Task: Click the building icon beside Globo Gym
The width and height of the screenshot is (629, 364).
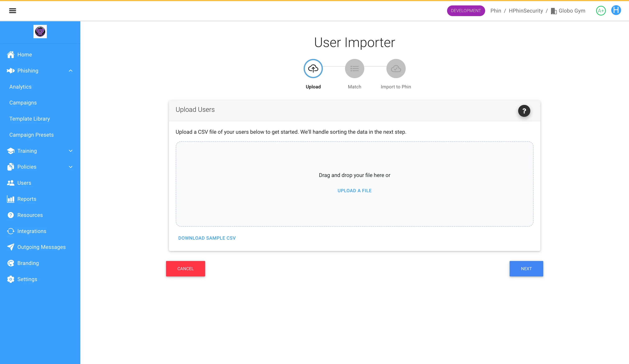Action: (554, 11)
